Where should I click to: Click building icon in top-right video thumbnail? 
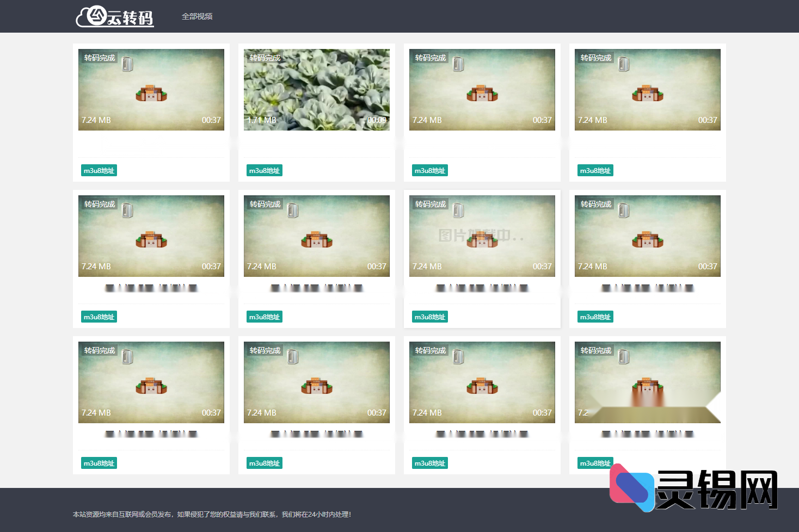(x=647, y=94)
